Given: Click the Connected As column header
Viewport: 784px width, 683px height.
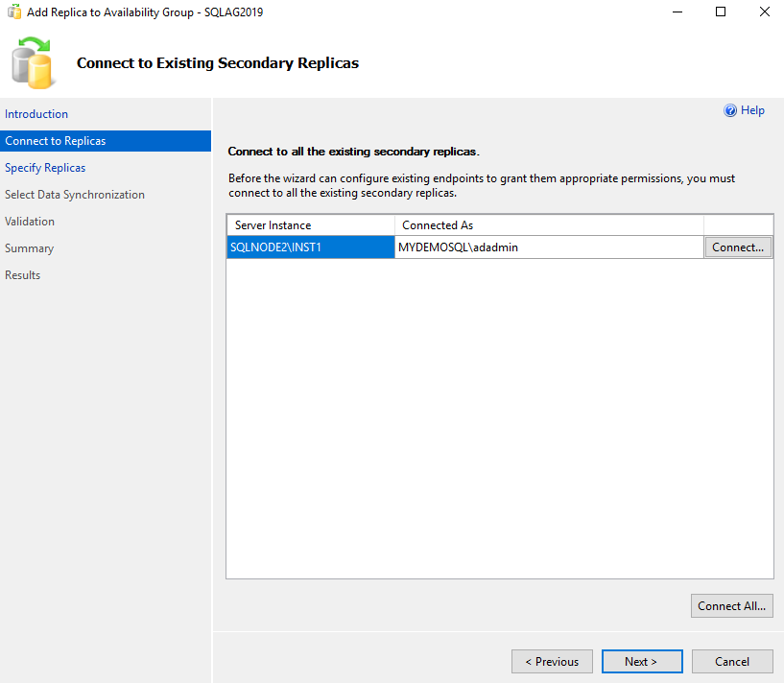Looking at the screenshot, I should [x=437, y=224].
